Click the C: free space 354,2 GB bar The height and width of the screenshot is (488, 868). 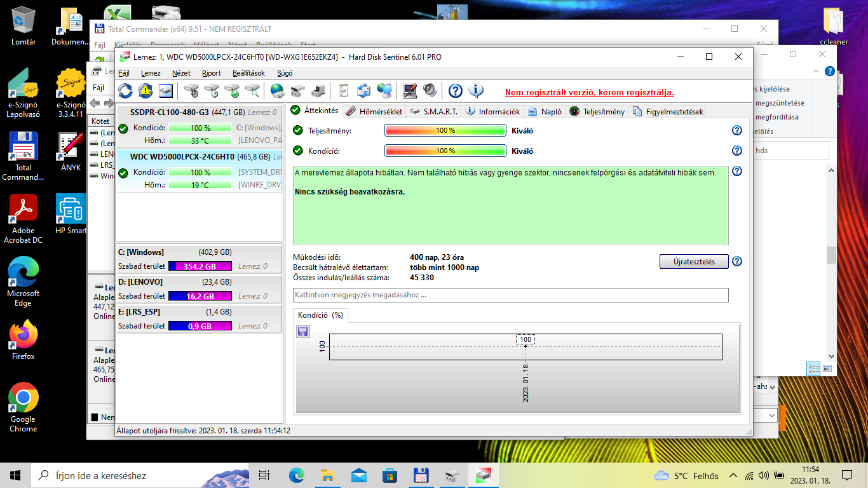pos(200,266)
